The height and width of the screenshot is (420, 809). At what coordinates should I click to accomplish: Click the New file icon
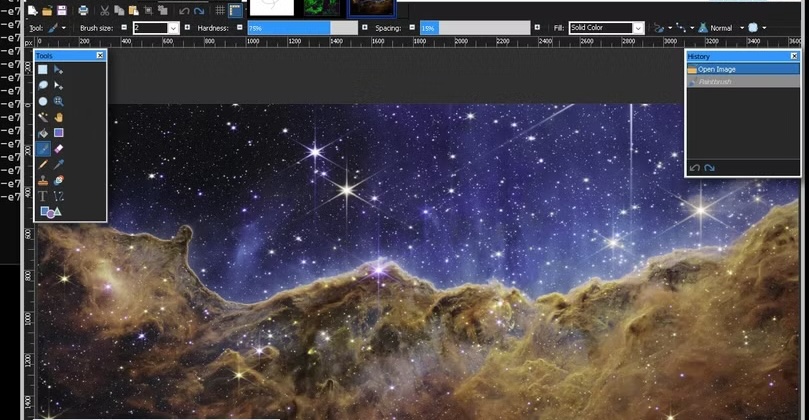point(33,10)
